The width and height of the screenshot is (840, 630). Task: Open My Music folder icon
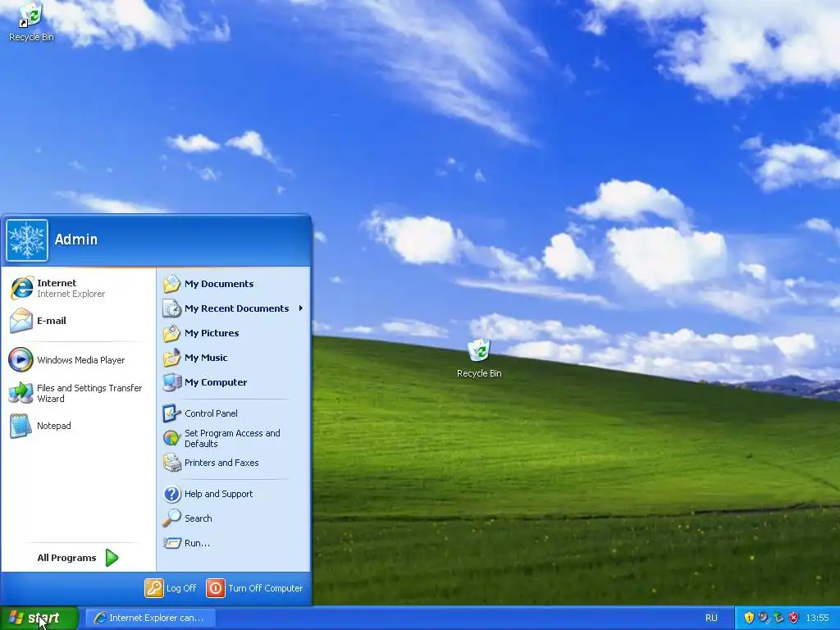pos(171,358)
